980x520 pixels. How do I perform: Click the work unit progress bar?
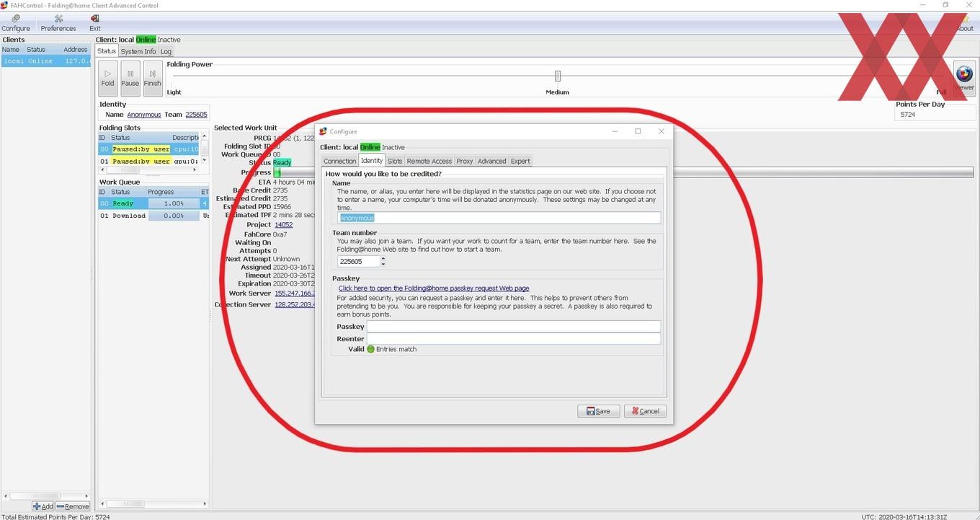(x=623, y=172)
